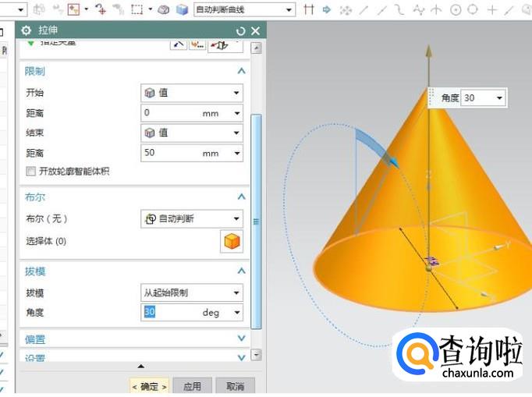Expand the 偏置 section
The width and height of the screenshot is (532, 397).
[x=241, y=338]
